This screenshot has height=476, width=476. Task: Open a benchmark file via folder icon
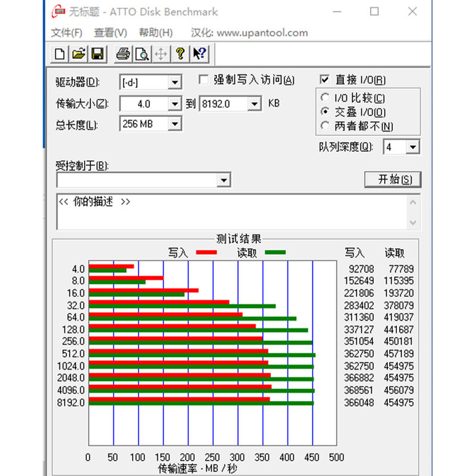(x=78, y=54)
